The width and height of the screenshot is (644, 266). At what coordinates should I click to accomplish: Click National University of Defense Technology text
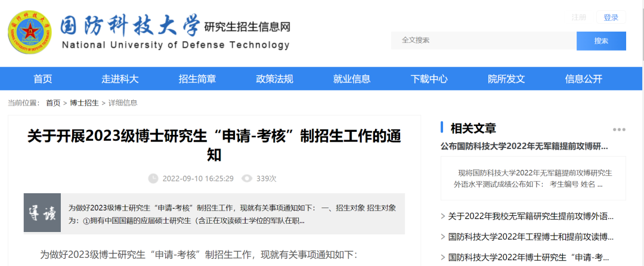point(176,45)
